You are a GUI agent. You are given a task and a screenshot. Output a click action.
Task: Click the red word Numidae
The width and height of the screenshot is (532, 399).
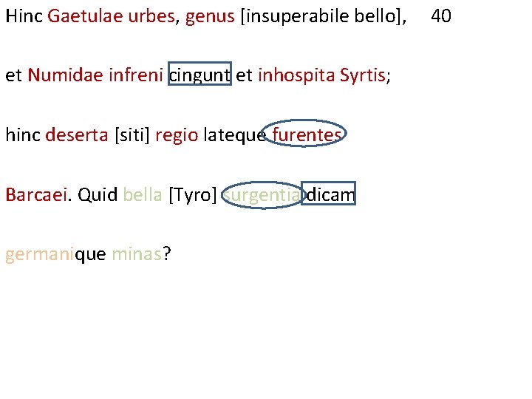coord(65,75)
